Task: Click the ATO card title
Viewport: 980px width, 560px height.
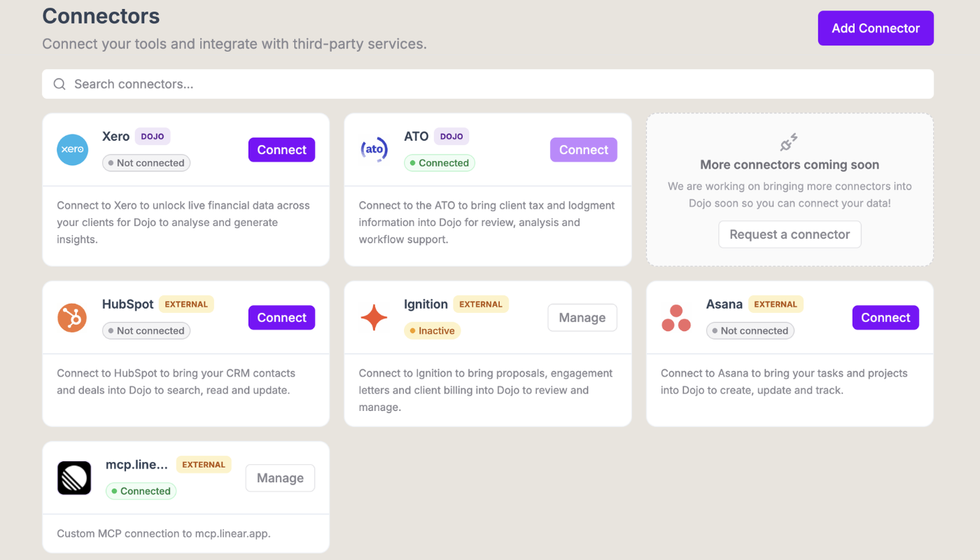Action: (x=416, y=136)
